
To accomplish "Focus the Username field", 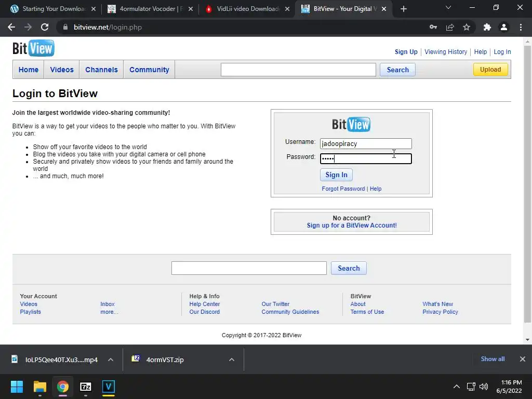I will click(x=366, y=143).
